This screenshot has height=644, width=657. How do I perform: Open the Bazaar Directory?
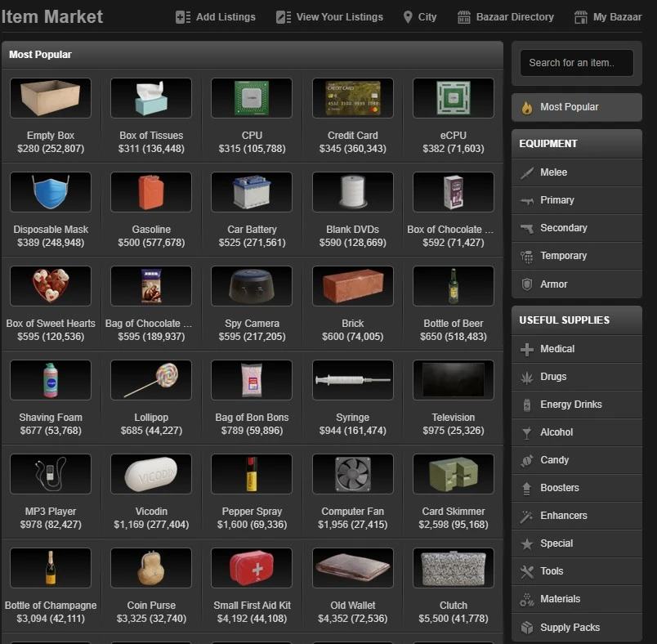[x=505, y=17]
